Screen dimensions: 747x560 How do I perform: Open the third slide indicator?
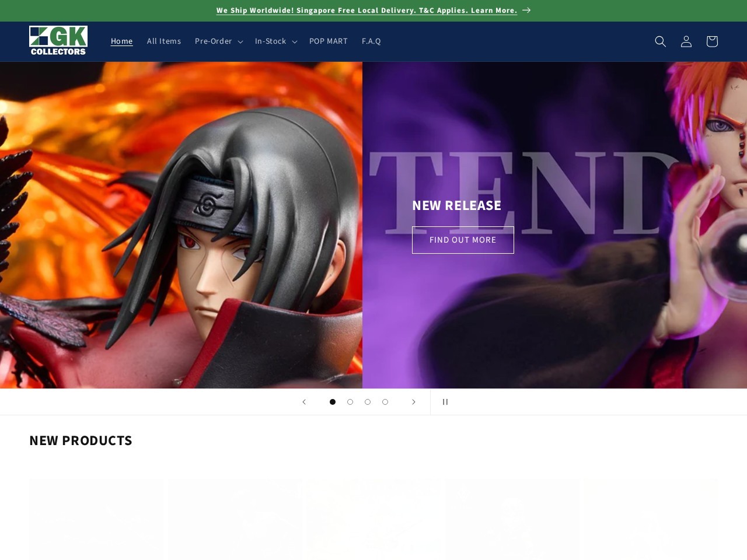click(368, 402)
